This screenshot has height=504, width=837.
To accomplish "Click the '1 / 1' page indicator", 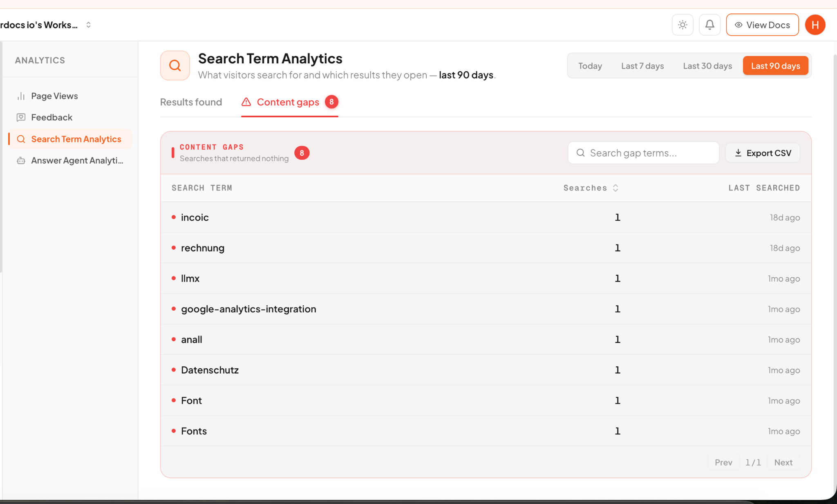I will 753,462.
